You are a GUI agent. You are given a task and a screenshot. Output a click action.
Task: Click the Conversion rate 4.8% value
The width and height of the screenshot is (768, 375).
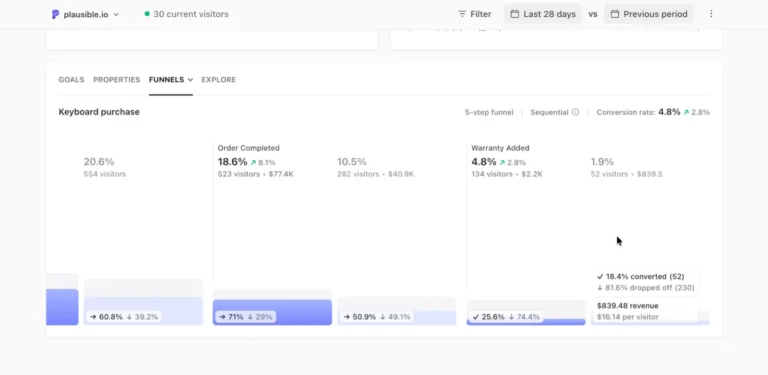pyautogui.click(x=669, y=112)
